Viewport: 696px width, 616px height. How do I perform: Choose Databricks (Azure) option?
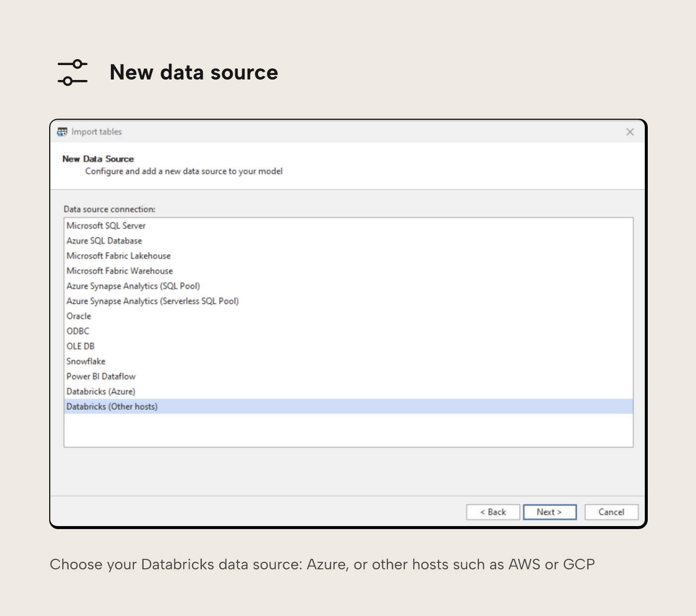tap(348, 391)
